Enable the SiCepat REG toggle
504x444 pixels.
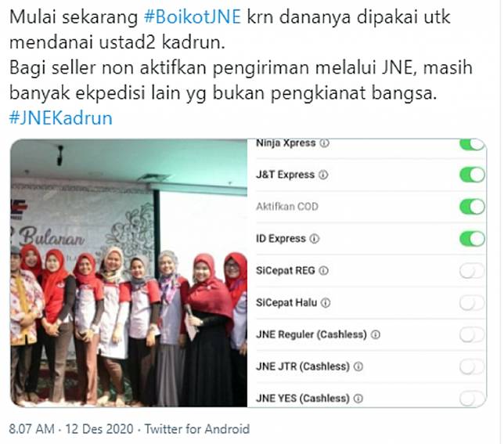click(472, 271)
